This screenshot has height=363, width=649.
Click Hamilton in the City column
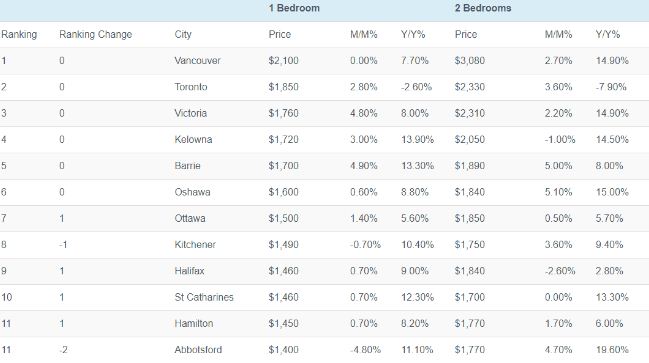[x=194, y=324]
